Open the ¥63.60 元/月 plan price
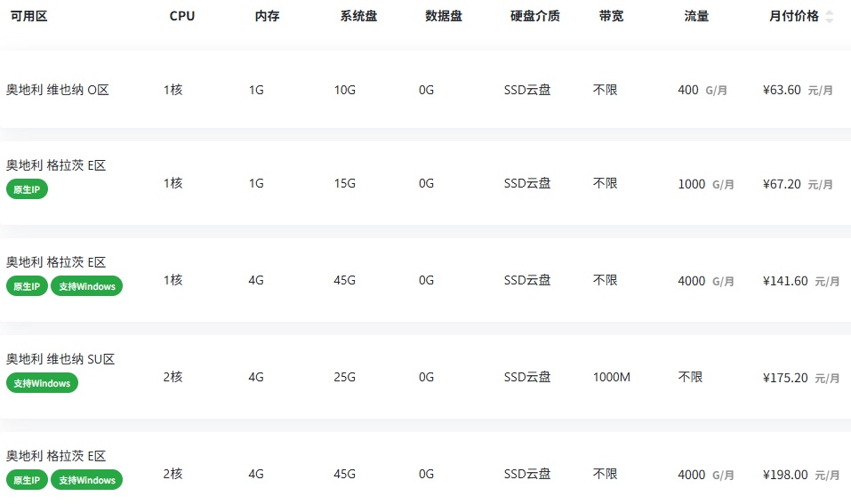 (x=798, y=90)
